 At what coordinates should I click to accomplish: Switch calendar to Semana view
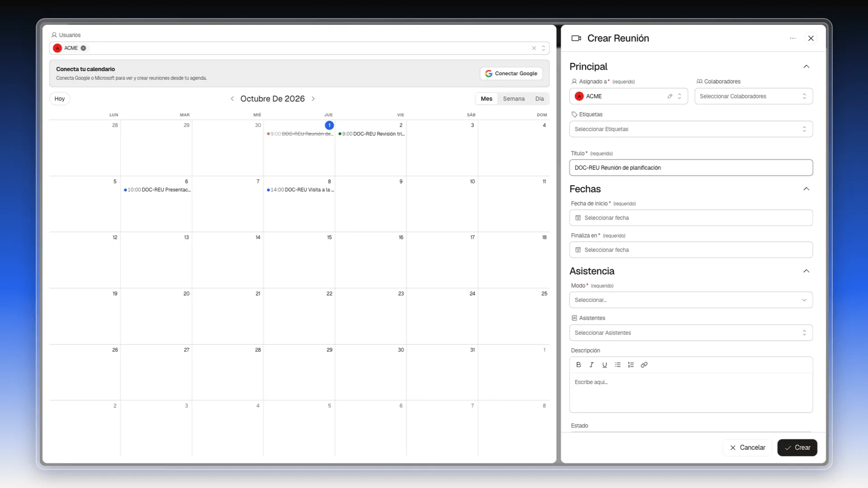click(514, 99)
